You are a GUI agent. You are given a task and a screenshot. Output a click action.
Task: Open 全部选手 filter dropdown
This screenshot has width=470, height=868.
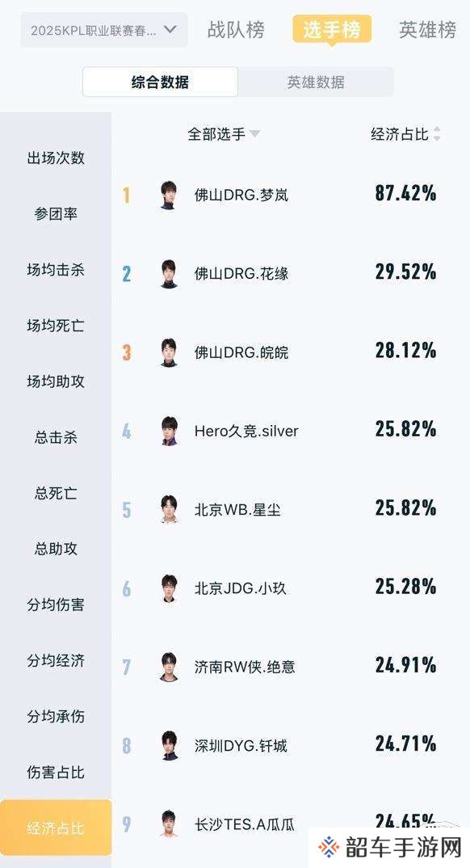tap(224, 134)
